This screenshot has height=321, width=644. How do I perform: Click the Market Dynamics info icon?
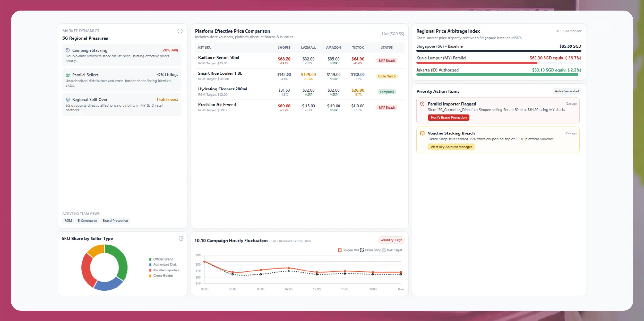[x=180, y=31]
